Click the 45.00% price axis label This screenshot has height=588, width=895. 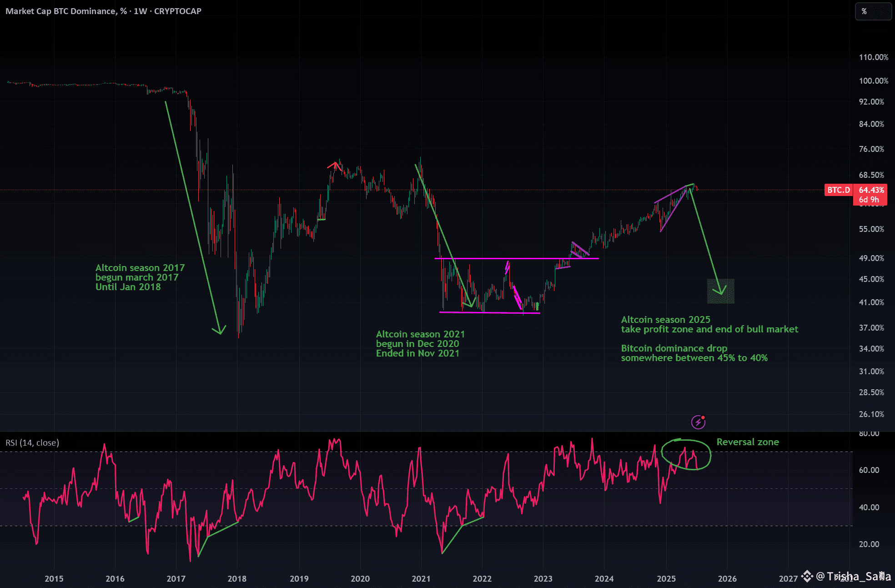[871, 279]
